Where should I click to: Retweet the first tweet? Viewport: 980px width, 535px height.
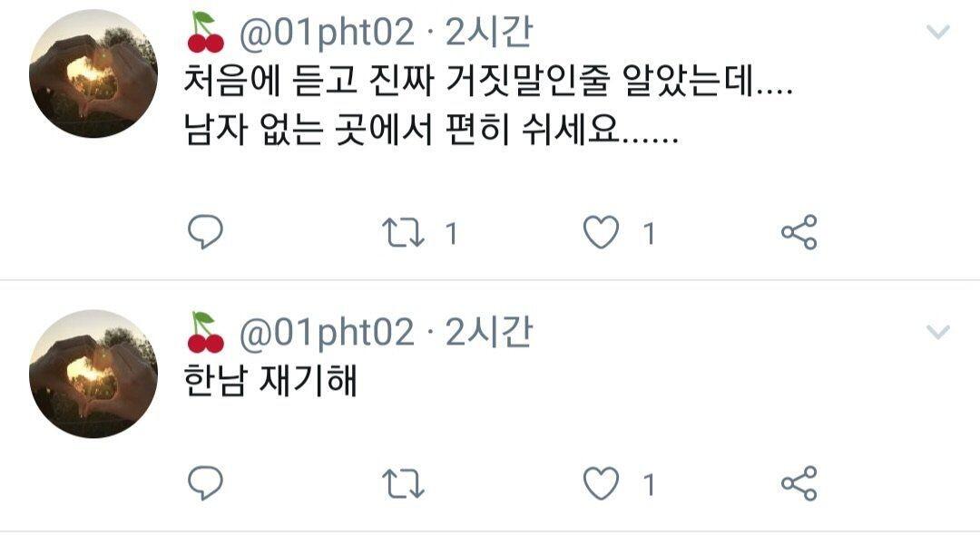(x=403, y=232)
